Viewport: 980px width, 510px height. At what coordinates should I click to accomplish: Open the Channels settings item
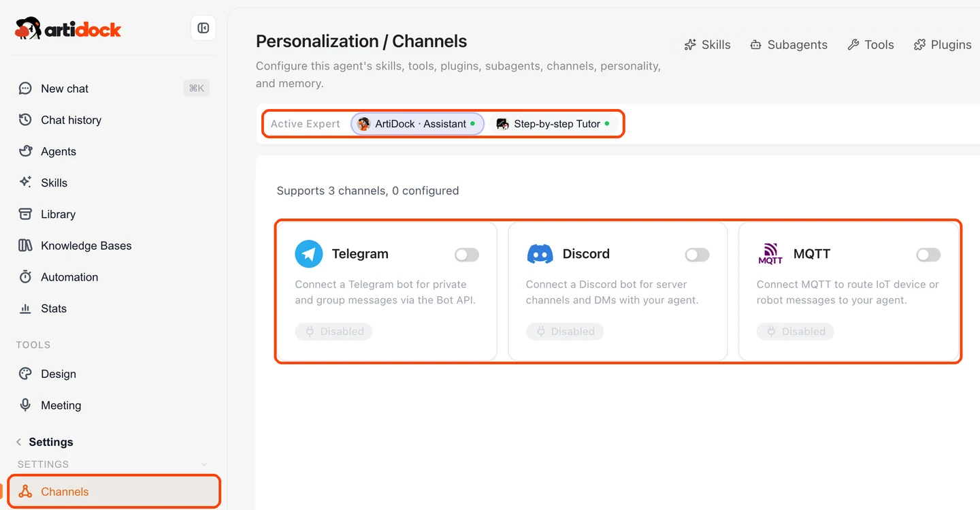(114, 492)
